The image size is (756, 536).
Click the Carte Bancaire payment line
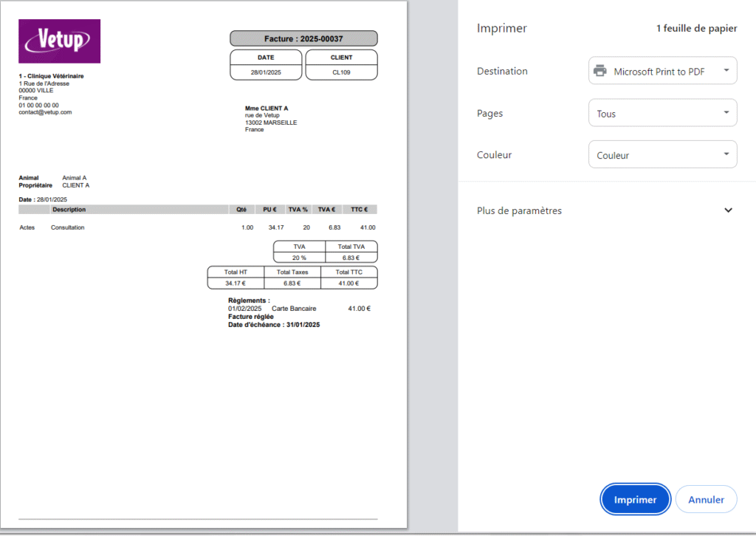point(294,309)
